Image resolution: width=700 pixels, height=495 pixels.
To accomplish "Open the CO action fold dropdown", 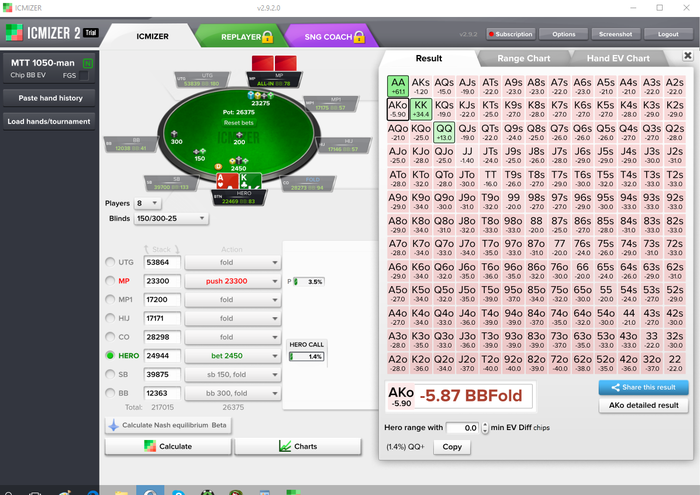I will (x=233, y=337).
